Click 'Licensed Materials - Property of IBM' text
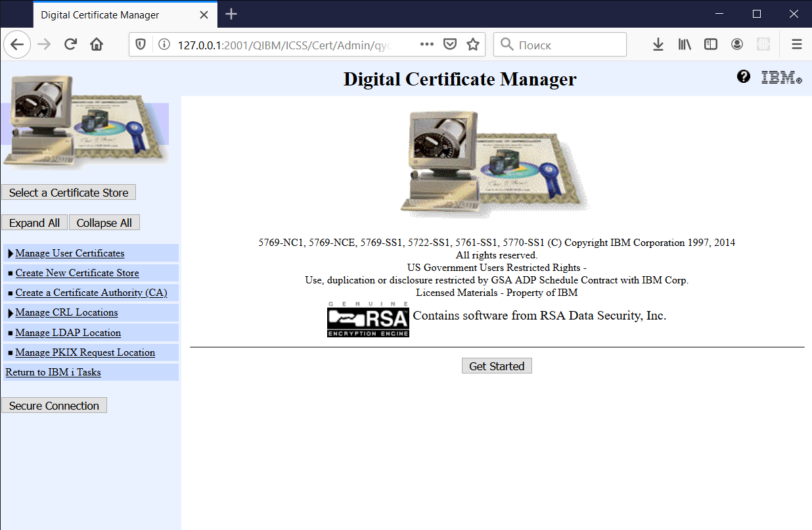This screenshot has height=530, width=812. 497,293
